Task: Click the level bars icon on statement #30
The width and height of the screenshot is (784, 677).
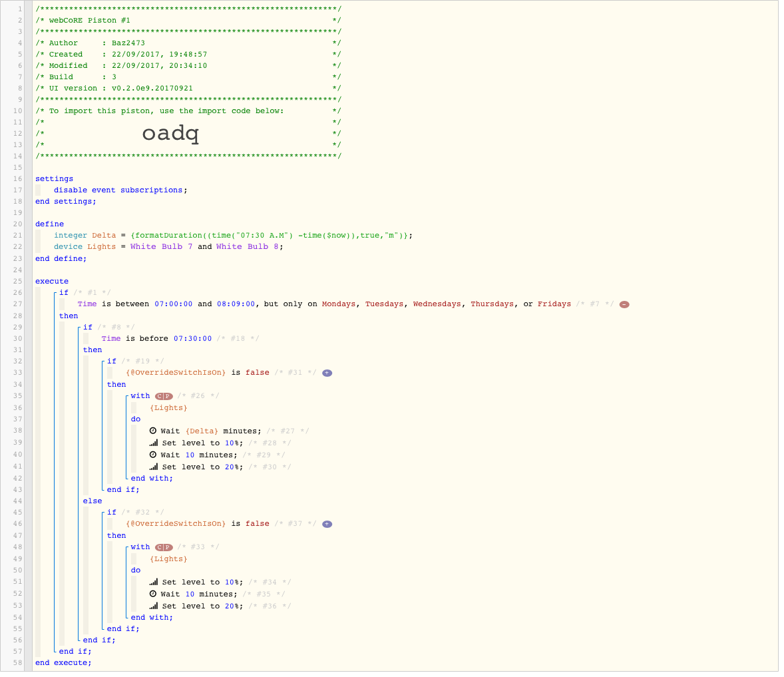Action: [x=154, y=467]
